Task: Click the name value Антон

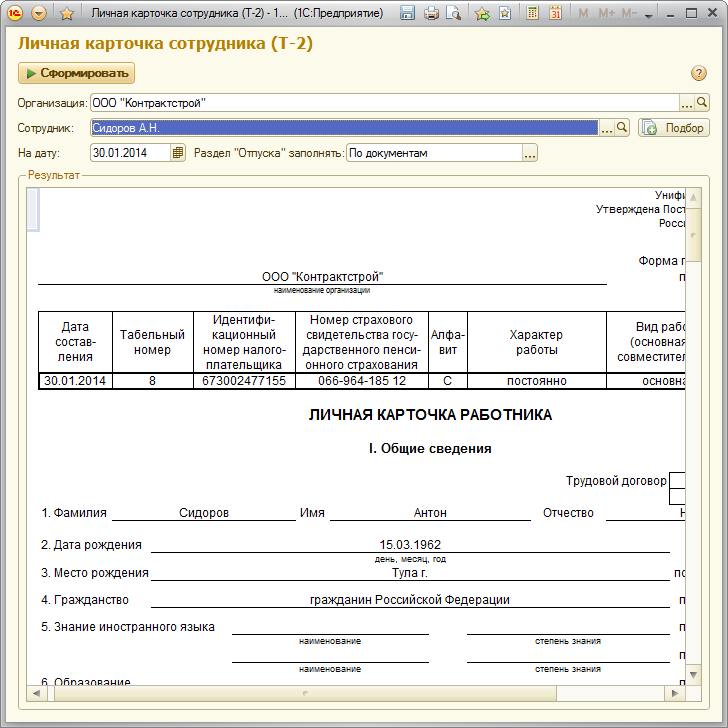Action: (430, 513)
